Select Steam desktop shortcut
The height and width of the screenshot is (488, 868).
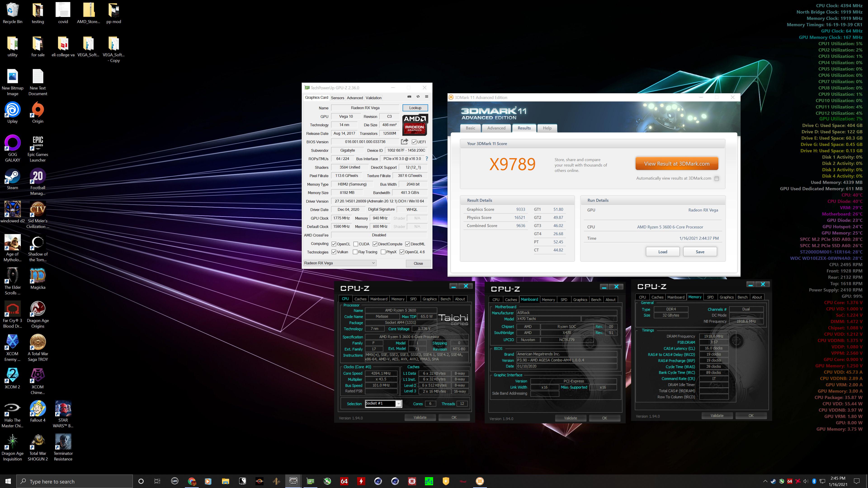[12, 179]
